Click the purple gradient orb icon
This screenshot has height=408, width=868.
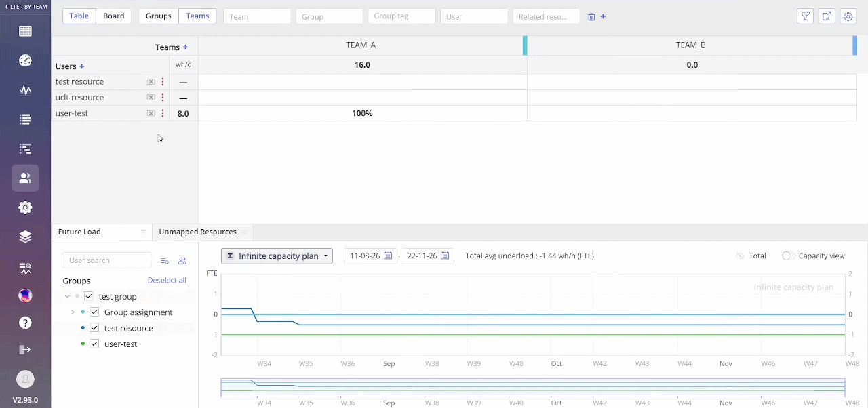point(25,295)
